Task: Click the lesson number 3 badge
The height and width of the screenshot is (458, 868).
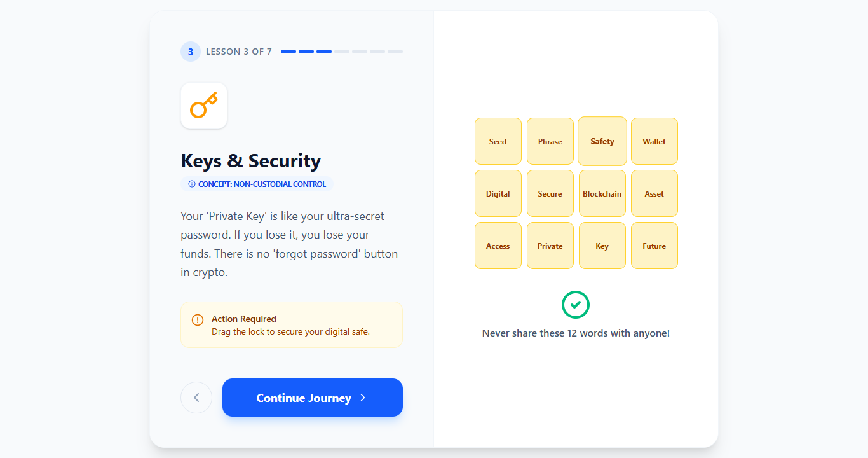Action: pos(191,52)
